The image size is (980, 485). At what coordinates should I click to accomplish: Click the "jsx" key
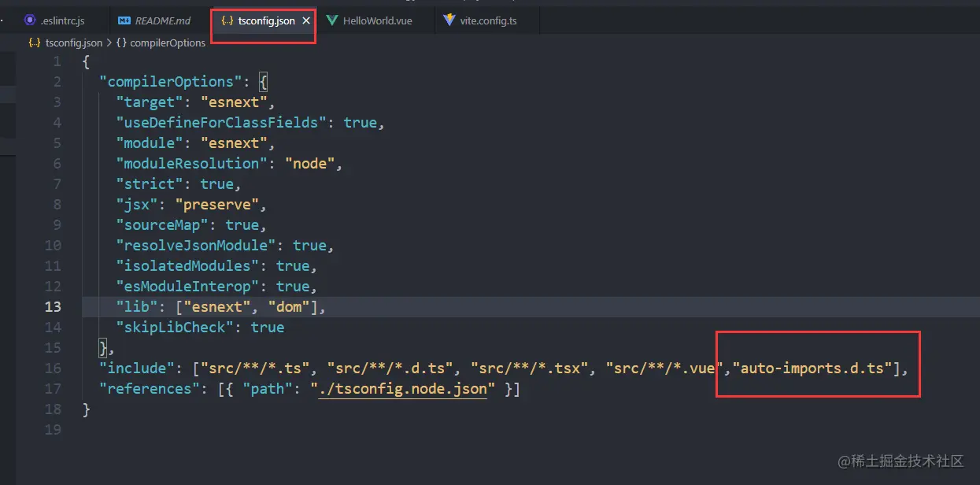(137, 204)
